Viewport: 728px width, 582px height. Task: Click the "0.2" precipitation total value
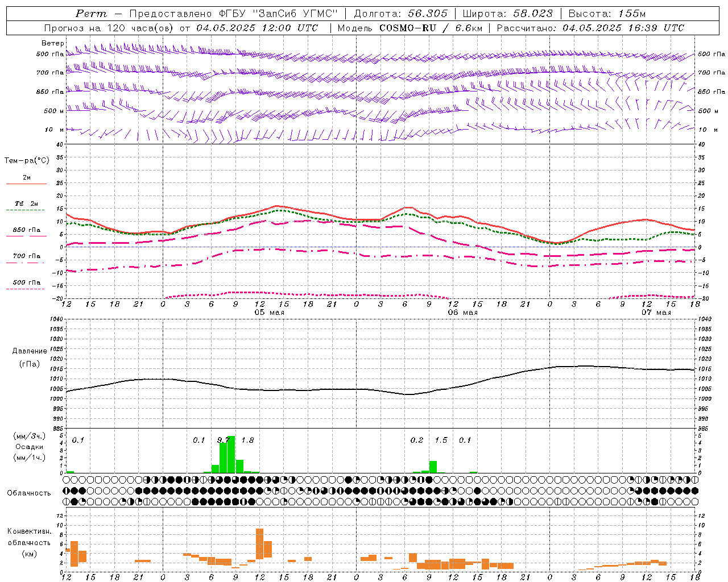coord(417,440)
